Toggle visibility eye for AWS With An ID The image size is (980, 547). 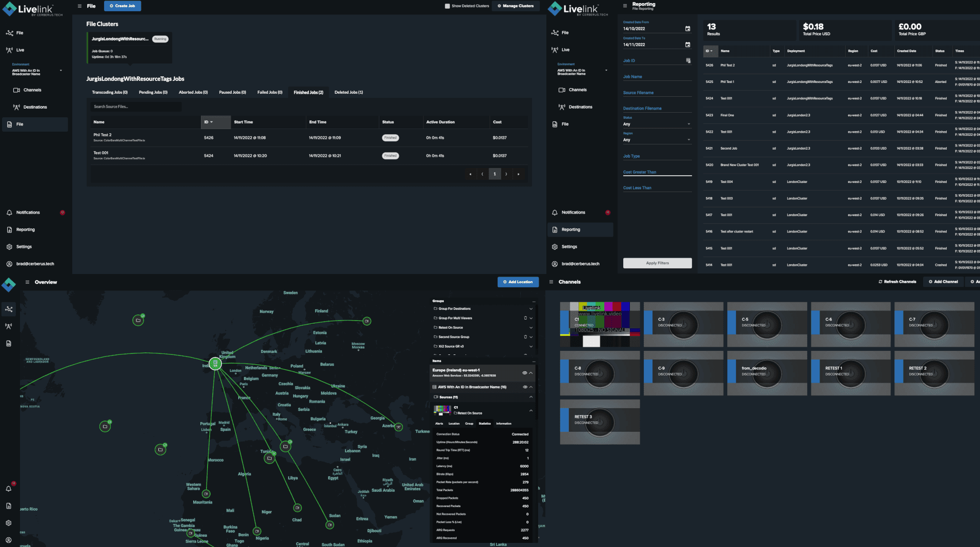pyautogui.click(x=524, y=387)
